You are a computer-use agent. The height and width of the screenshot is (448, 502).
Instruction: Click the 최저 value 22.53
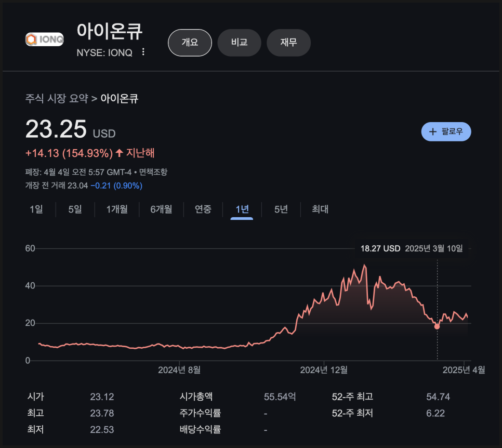102,429
